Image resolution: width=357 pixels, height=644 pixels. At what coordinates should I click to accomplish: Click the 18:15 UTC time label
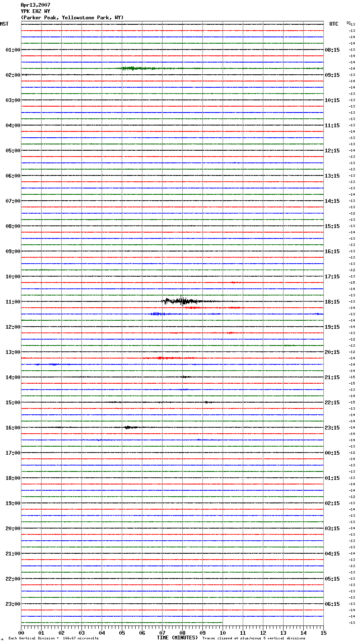coord(332,302)
